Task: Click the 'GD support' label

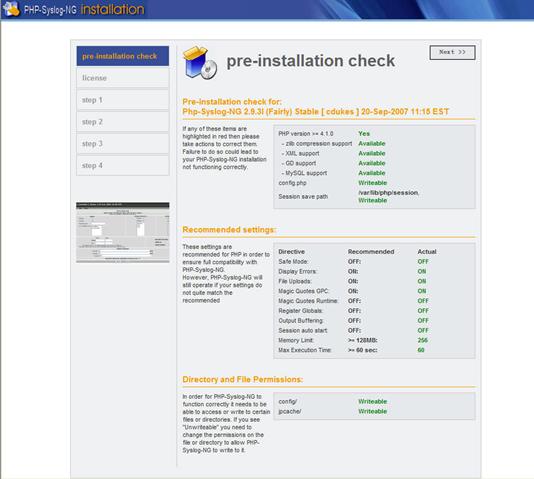Action: coord(300,163)
